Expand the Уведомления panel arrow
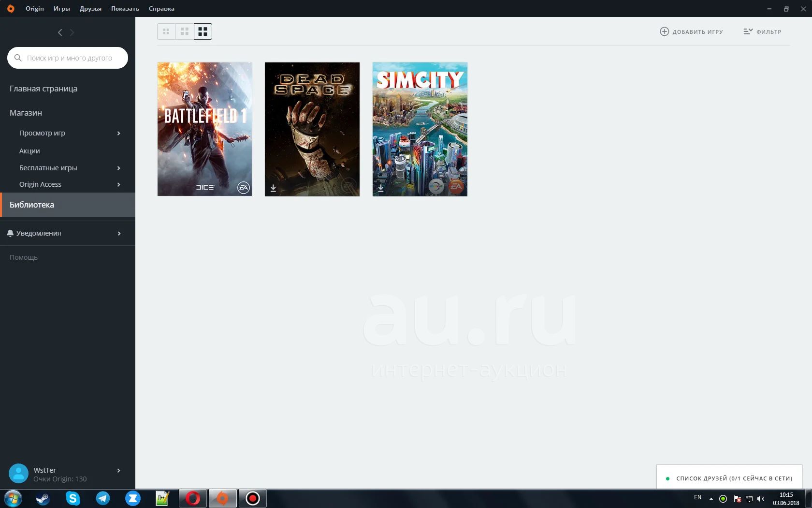 point(119,234)
